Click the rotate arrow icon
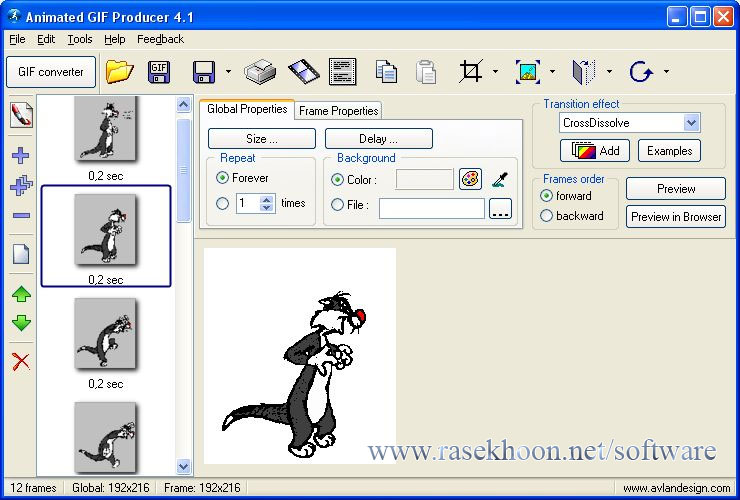The height and width of the screenshot is (500, 740). pyautogui.click(x=641, y=72)
